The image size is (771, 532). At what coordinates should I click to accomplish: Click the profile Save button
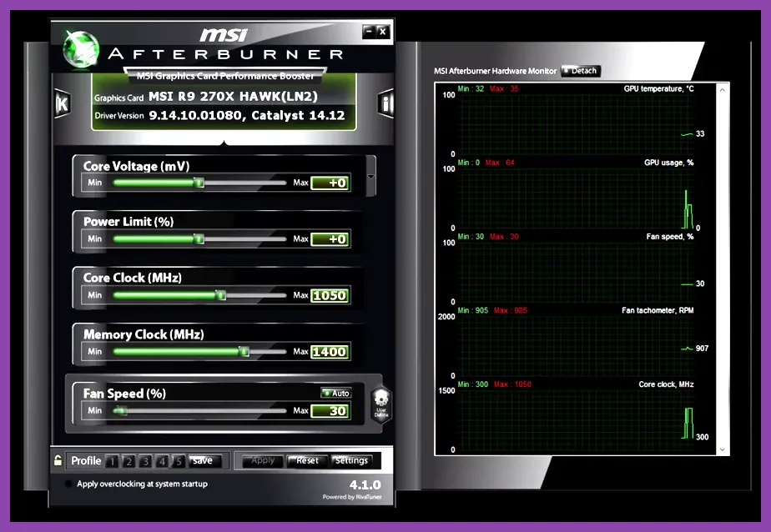[205, 461]
